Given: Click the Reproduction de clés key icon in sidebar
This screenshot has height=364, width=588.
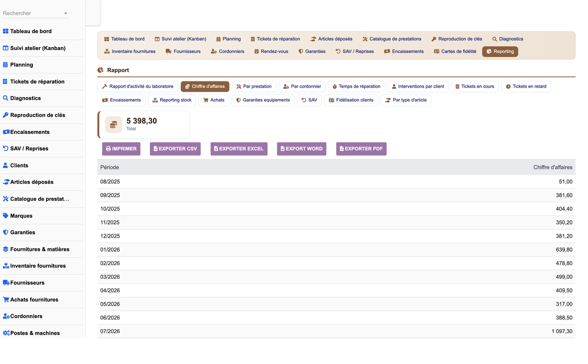Looking at the screenshot, I should [6, 115].
